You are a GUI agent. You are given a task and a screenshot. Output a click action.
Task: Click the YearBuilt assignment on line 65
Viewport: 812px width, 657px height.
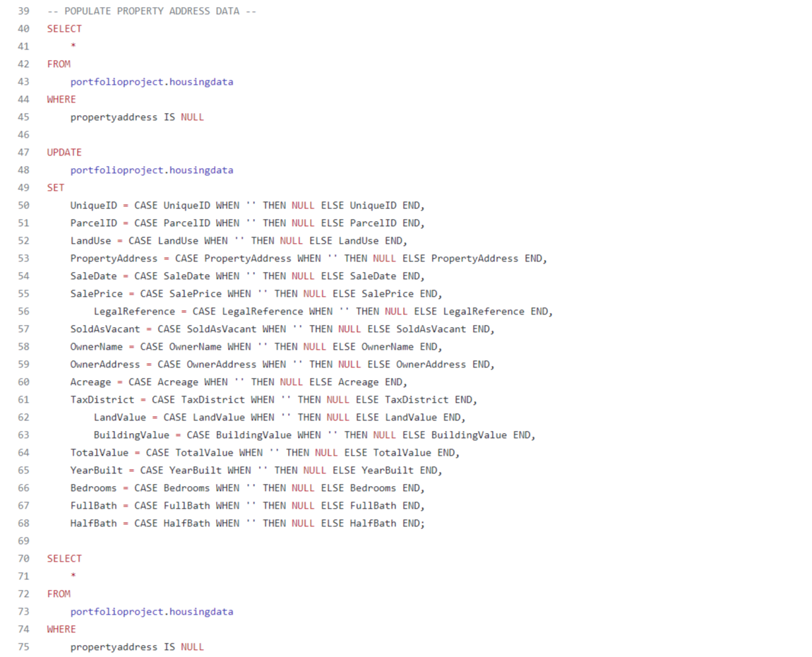pyautogui.click(x=256, y=470)
